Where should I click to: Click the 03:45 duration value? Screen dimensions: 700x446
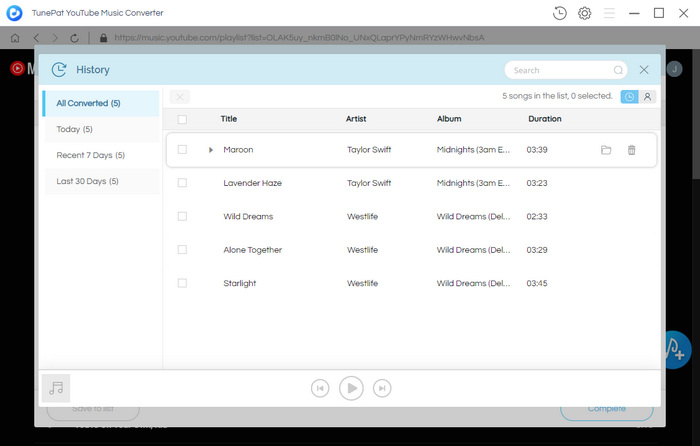pos(537,283)
